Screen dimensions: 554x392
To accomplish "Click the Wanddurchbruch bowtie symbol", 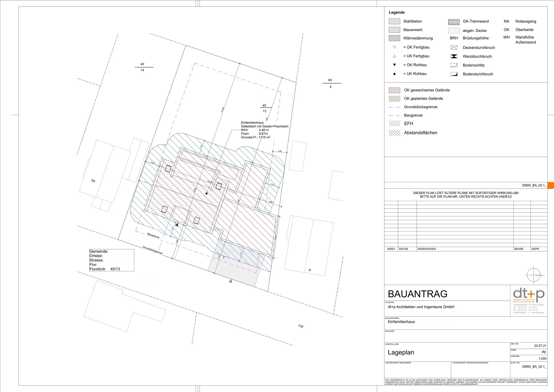I will (454, 57).
